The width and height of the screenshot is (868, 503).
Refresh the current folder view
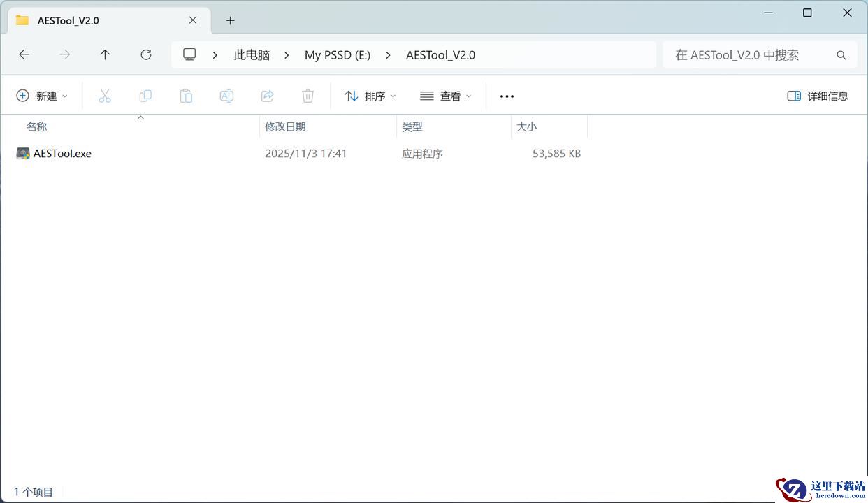(146, 54)
